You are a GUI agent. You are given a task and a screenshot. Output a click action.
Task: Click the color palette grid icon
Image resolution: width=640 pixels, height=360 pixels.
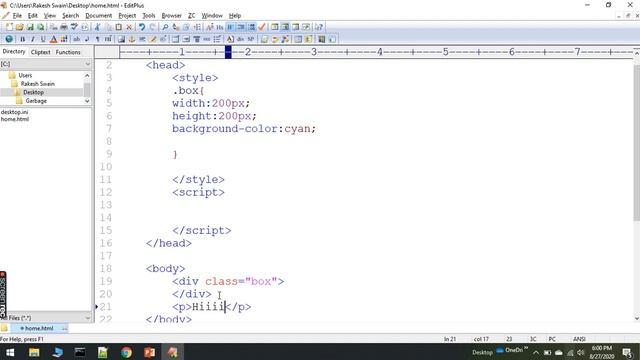pyautogui.click(x=64, y=39)
